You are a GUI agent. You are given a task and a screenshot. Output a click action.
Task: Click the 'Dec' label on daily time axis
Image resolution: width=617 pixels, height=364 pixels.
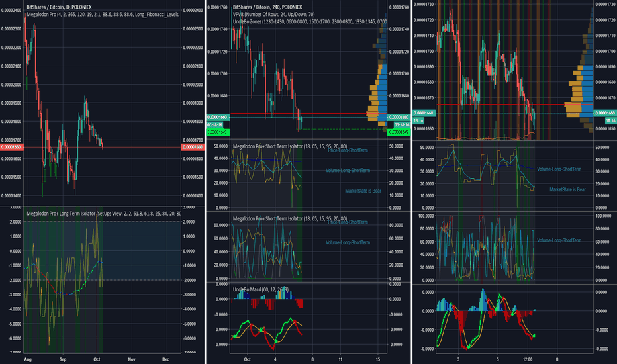point(166,359)
